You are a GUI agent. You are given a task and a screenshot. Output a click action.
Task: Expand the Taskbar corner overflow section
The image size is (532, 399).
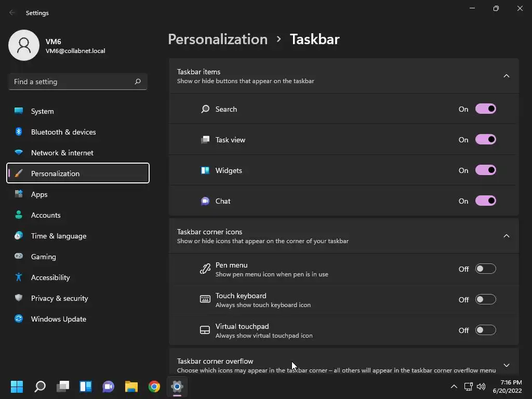coord(506,365)
